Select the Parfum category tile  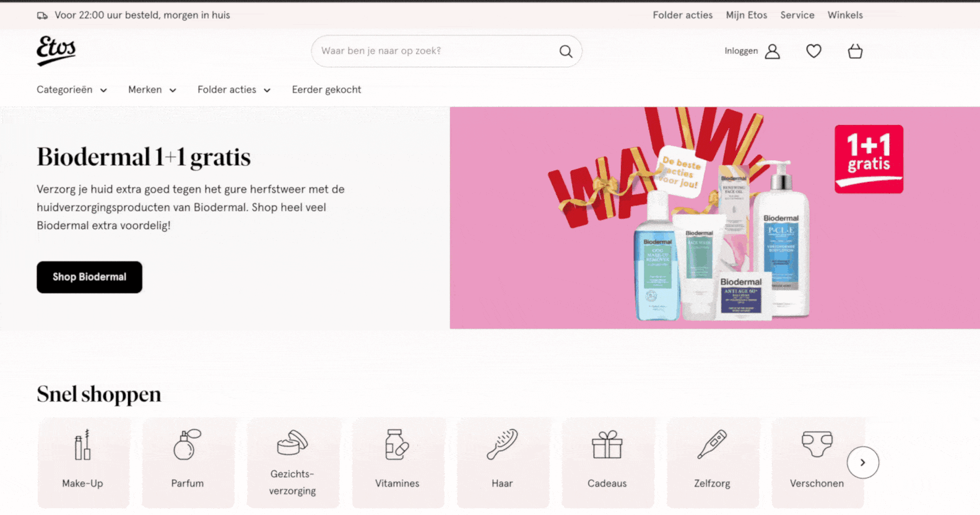[x=188, y=462]
